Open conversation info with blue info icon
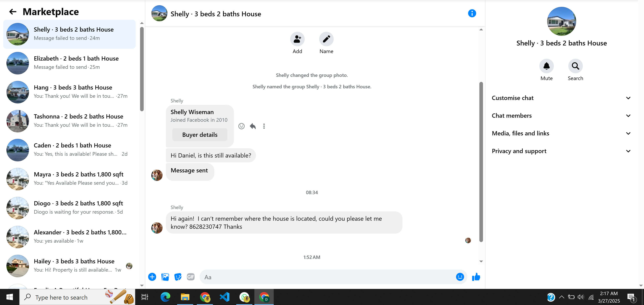Viewport: 644px width, 305px height. click(472, 13)
